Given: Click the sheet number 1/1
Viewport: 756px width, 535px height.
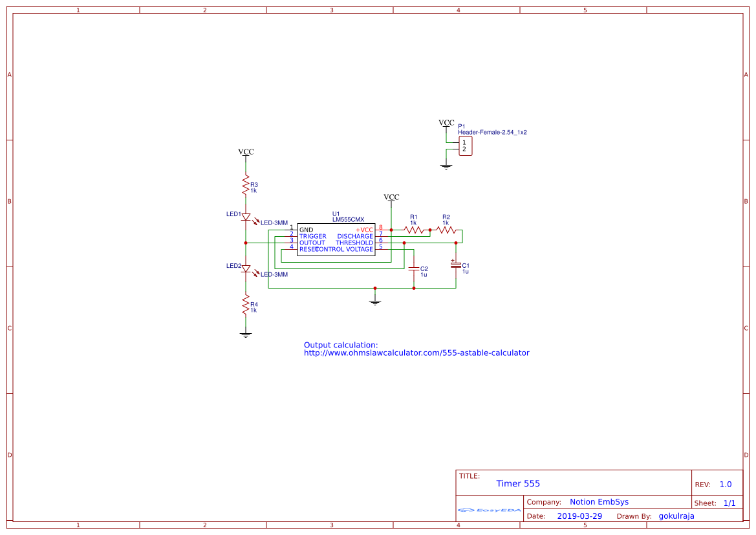Looking at the screenshot, I should (729, 503).
